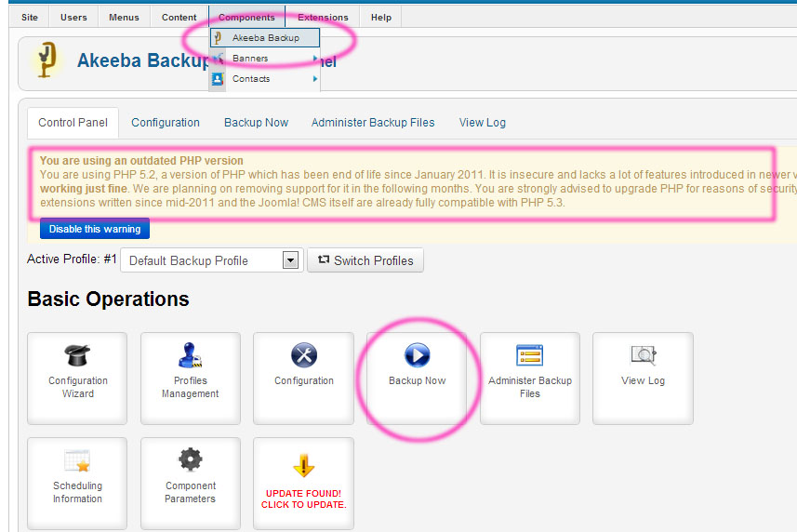
Task: Choose Banners in Components dropdown
Action: tap(265, 59)
